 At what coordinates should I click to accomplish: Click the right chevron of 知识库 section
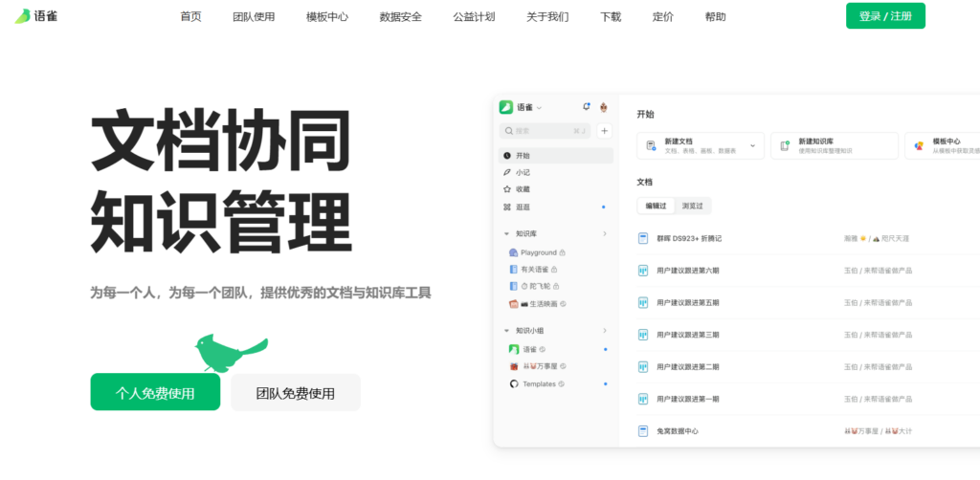click(x=605, y=233)
